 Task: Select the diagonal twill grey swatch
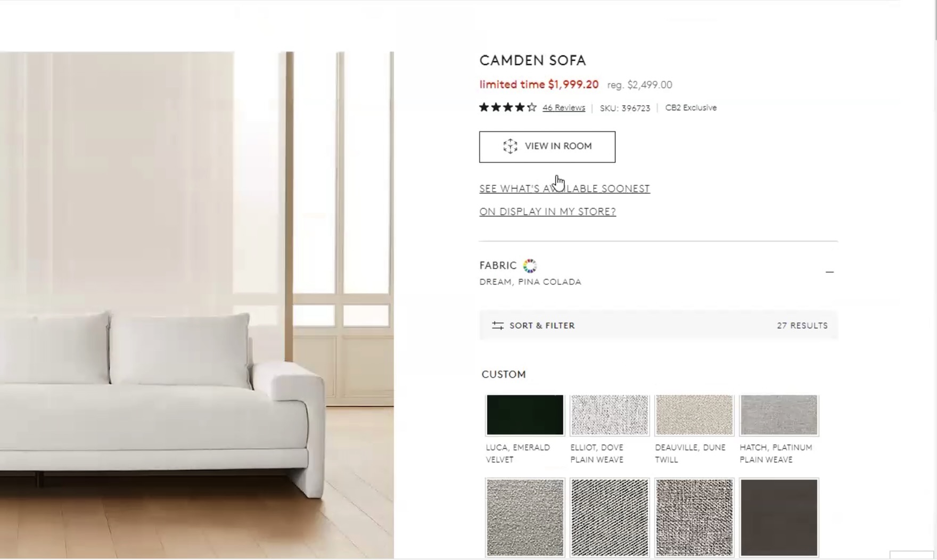[610, 517]
